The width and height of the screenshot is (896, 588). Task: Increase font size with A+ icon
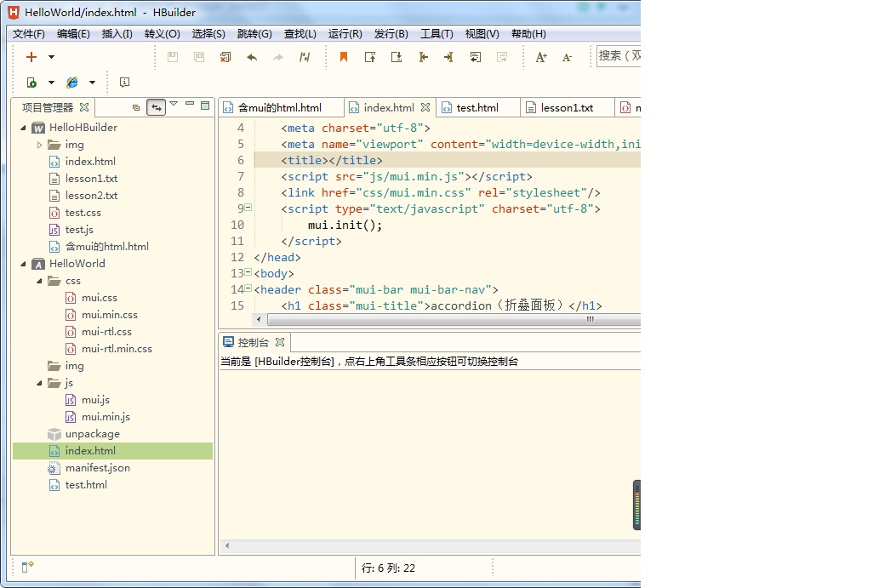540,56
